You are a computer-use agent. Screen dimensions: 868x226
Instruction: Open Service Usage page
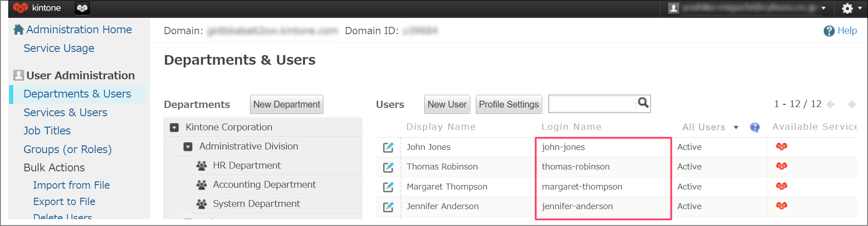tap(59, 48)
